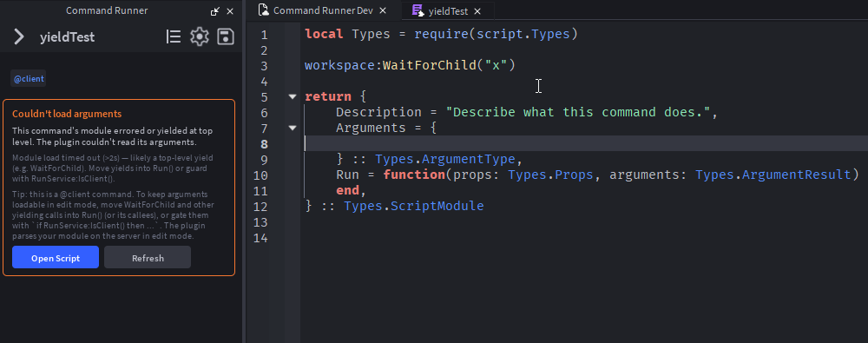Pop out the Command Runner panel
This screenshot has width=868, height=343.
tap(215, 11)
